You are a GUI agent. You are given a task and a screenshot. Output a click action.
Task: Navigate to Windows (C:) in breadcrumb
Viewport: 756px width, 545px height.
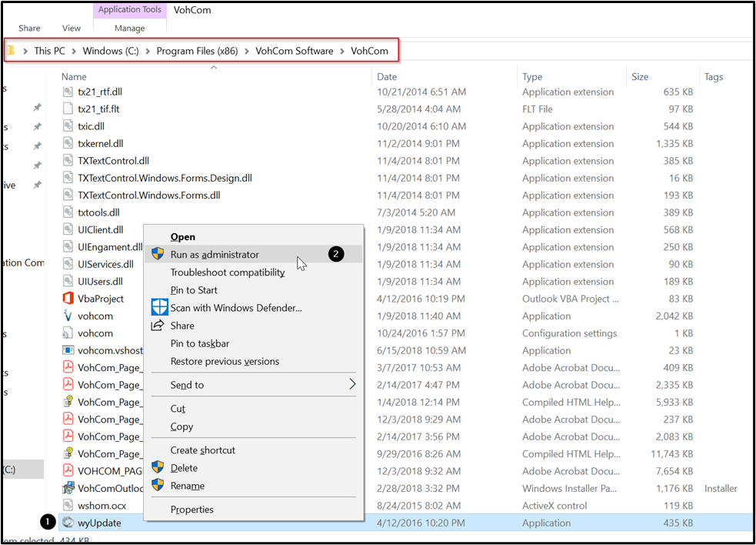(x=111, y=51)
